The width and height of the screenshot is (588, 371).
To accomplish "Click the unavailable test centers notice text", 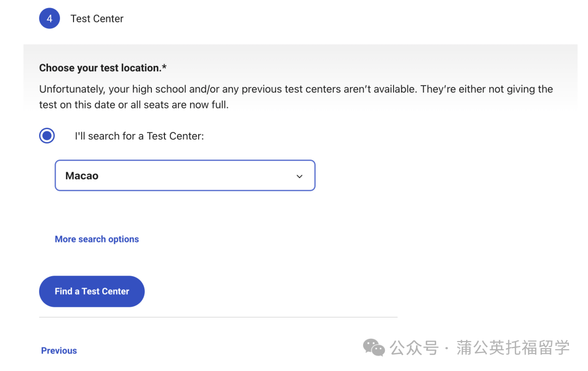I will [x=296, y=89].
